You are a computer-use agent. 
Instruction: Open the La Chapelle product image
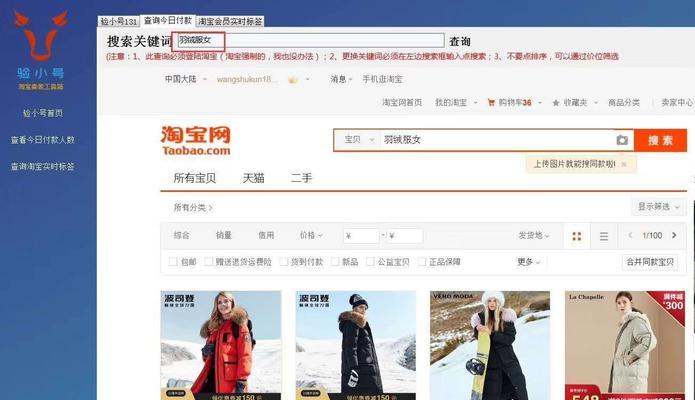[x=625, y=345]
